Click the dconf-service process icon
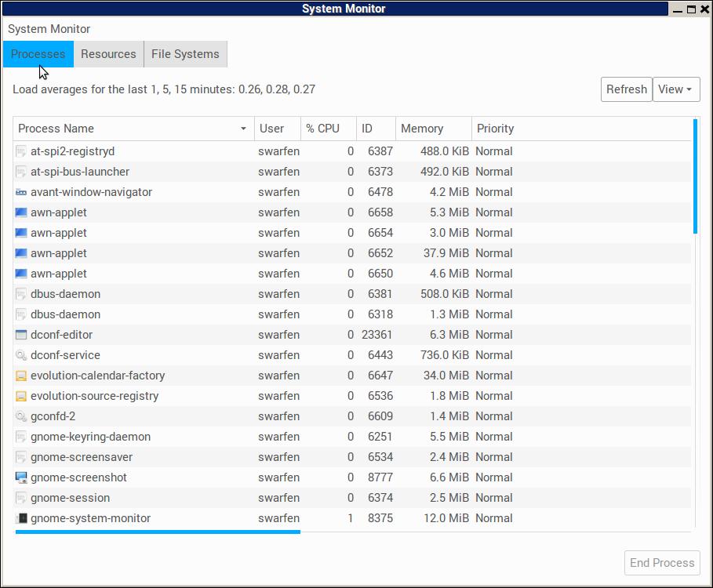713x588 pixels. pos(21,355)
